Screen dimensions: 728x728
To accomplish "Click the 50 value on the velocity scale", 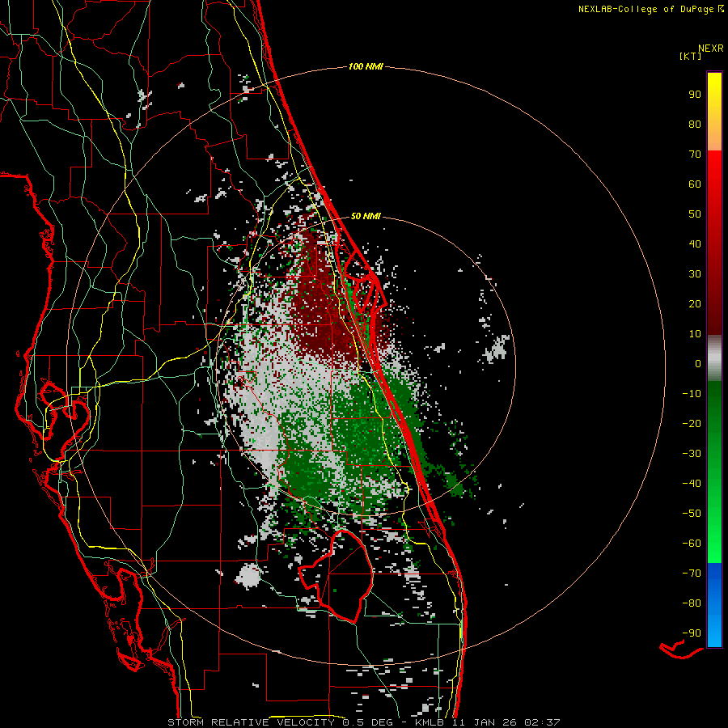I will tap(695, 214).
